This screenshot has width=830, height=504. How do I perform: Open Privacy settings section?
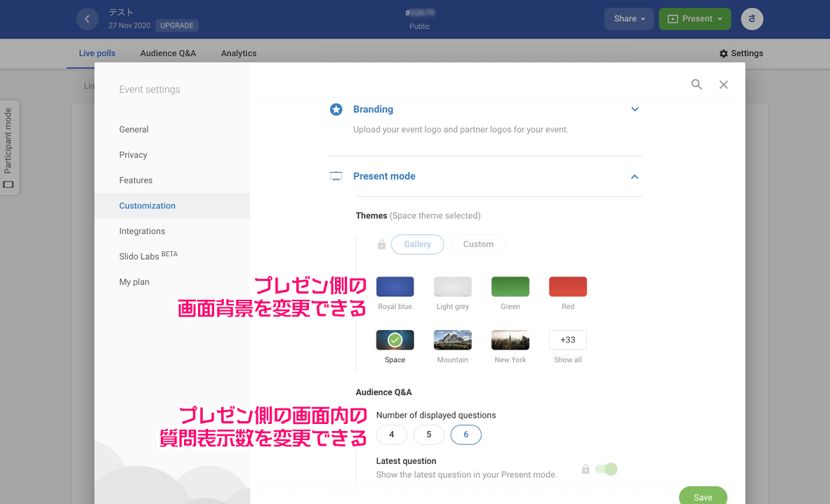(173, 155)
